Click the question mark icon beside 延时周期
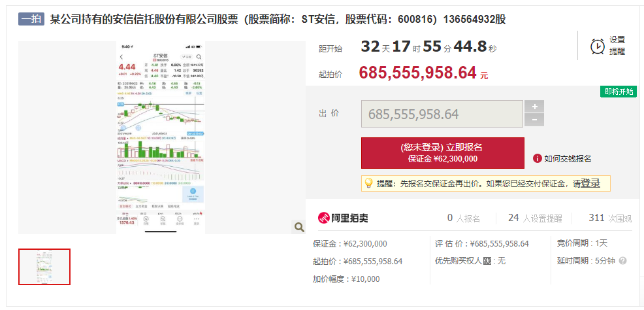 [622, 261]
